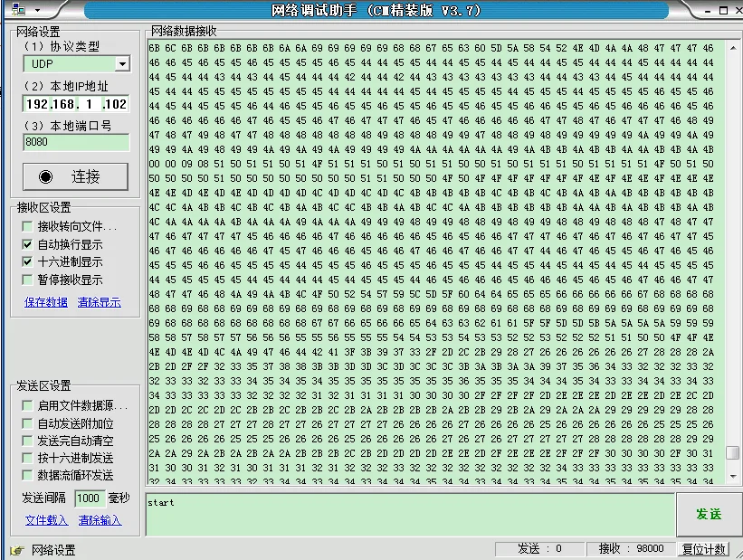Click the radio dot icon on the connect button
743x560 pixels.
click(x=45, y=176)
